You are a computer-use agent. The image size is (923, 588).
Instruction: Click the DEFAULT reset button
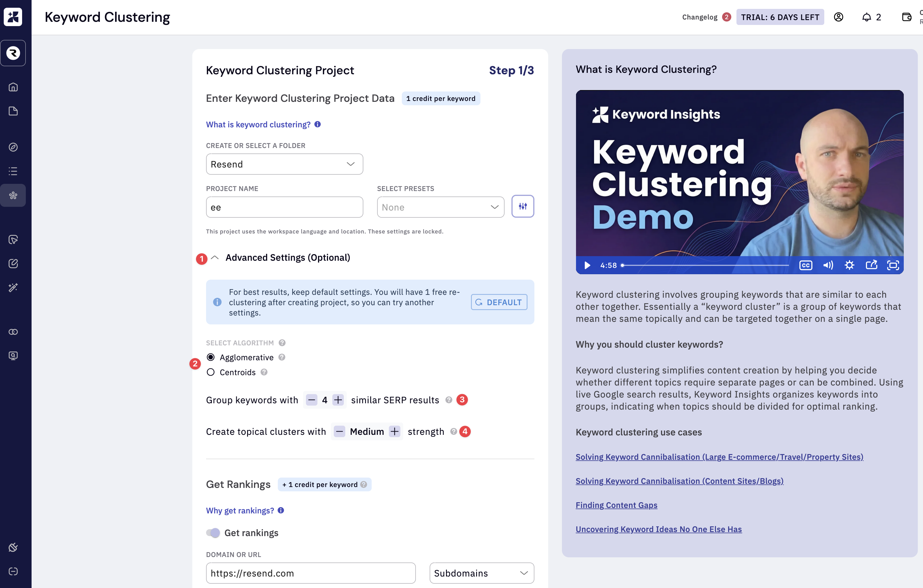pos(499,302)
